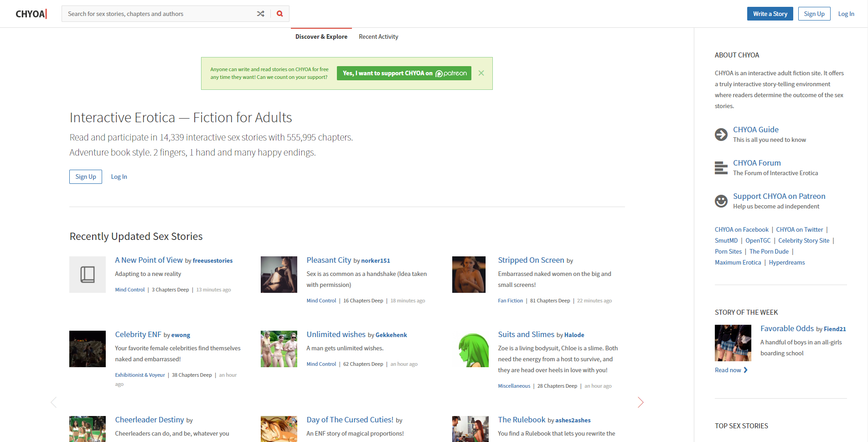Switch to the Recent Activity tab

click(378, 37)
